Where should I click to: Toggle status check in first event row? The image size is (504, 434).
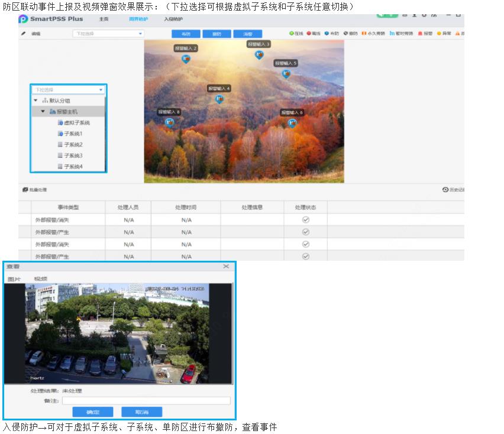(306, 219)
